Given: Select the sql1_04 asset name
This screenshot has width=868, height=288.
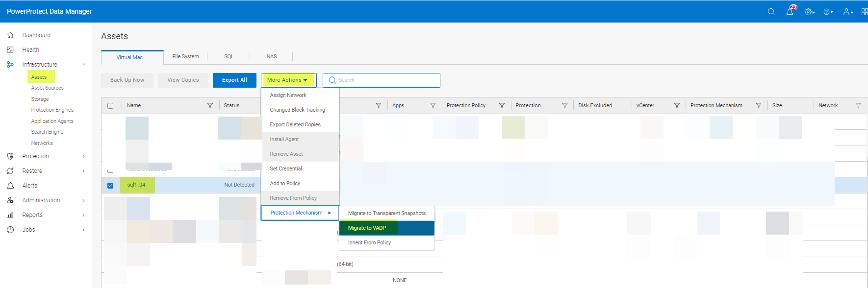Looking at the screenshot, I should click(x=136, y=185).
